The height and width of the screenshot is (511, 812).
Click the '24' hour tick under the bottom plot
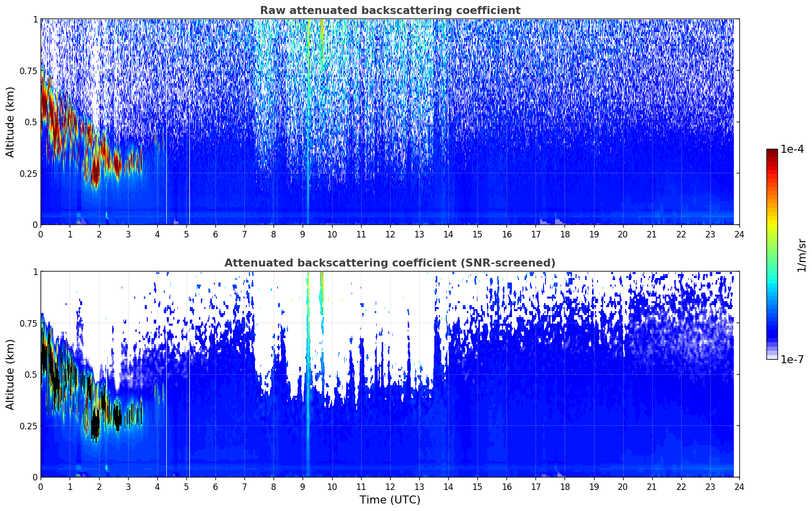coord(739,486)
